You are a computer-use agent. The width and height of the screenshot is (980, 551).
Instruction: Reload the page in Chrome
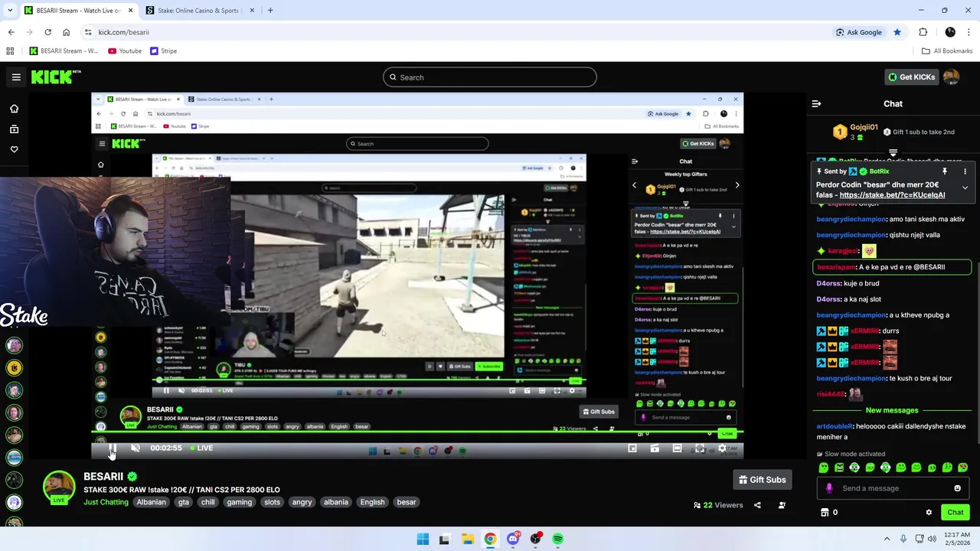(x=47, y=32)
